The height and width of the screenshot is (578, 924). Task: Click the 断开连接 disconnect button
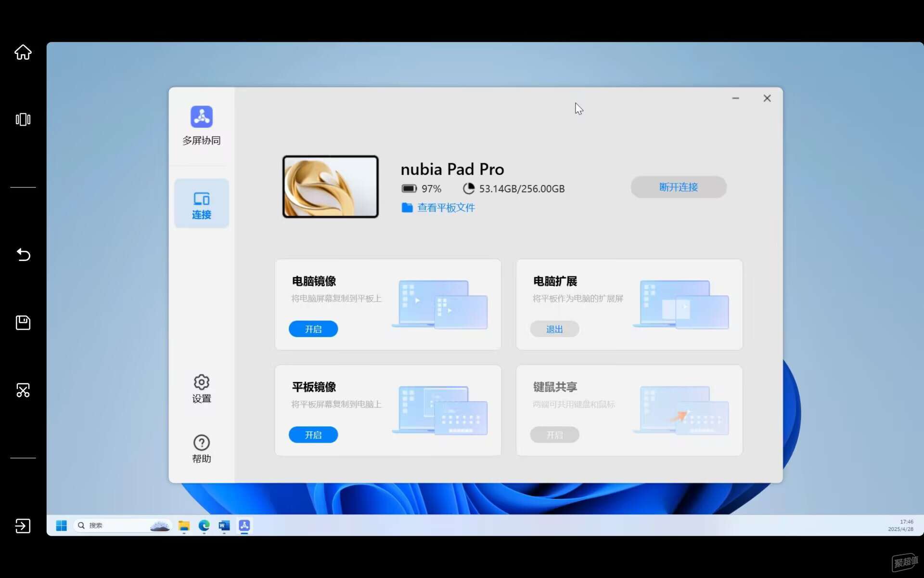pyautogui.click(x=678, y=187)
